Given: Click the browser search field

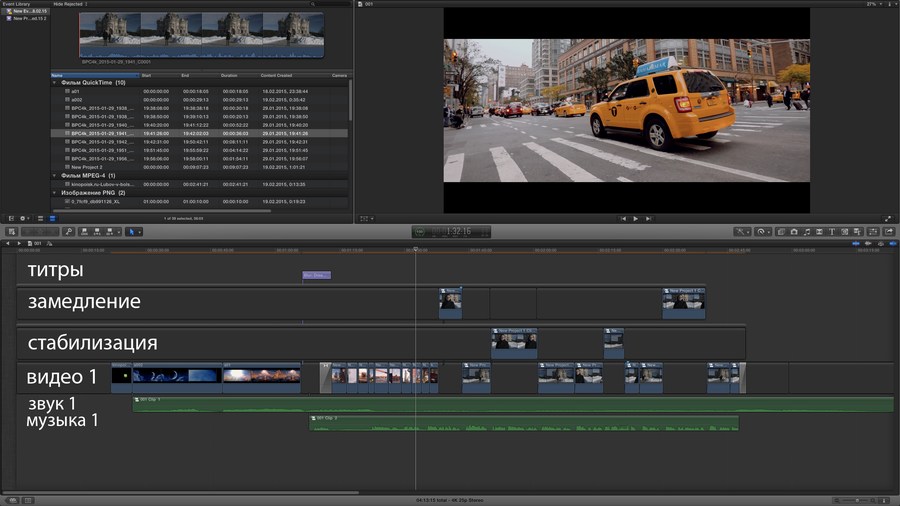Looking at the screenshot, I should [x=330, y=4].
